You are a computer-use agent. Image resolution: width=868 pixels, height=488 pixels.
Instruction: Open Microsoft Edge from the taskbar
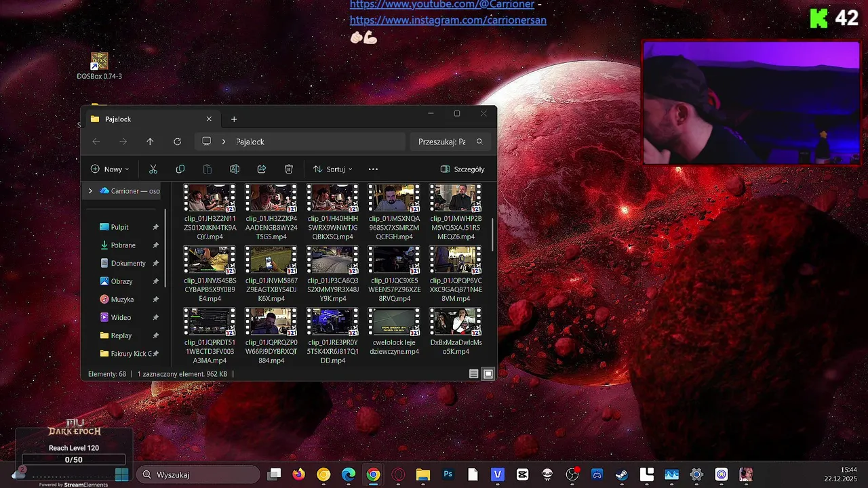point(349,474)
